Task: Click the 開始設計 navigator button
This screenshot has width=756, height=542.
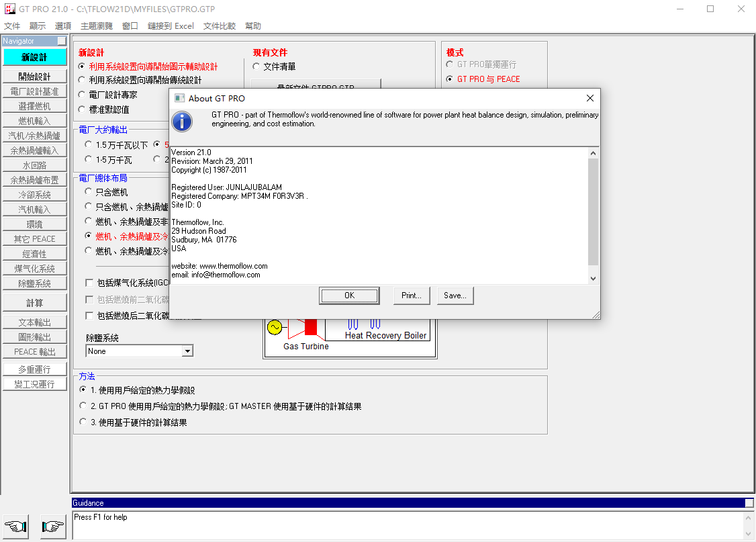Action: tap(35, 76)
